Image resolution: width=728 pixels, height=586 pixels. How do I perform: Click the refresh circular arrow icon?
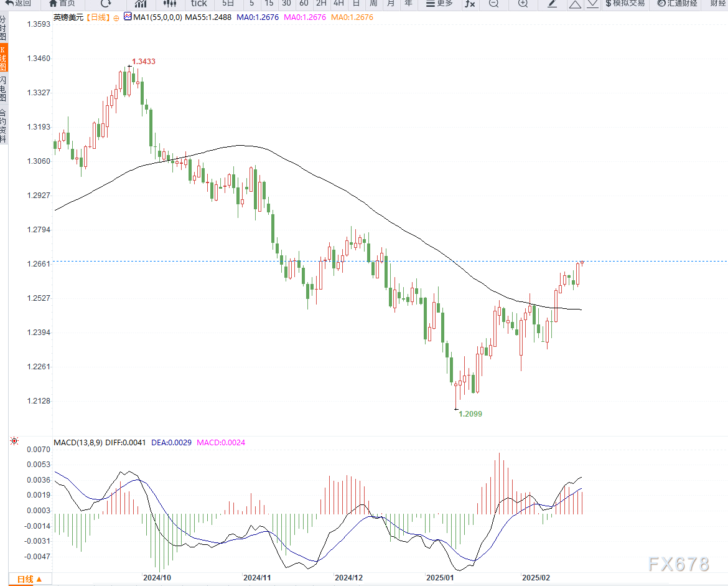tap(105, 3)
